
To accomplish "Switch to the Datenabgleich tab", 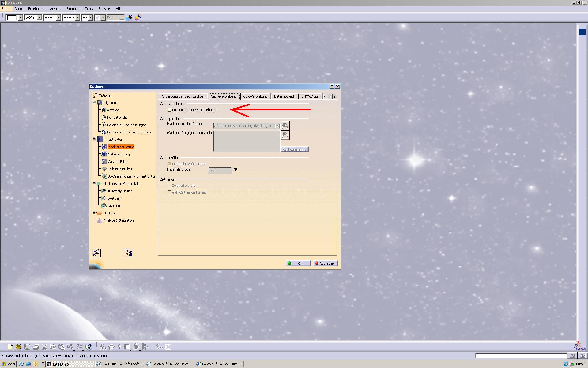I will click(x=285, y=96).
